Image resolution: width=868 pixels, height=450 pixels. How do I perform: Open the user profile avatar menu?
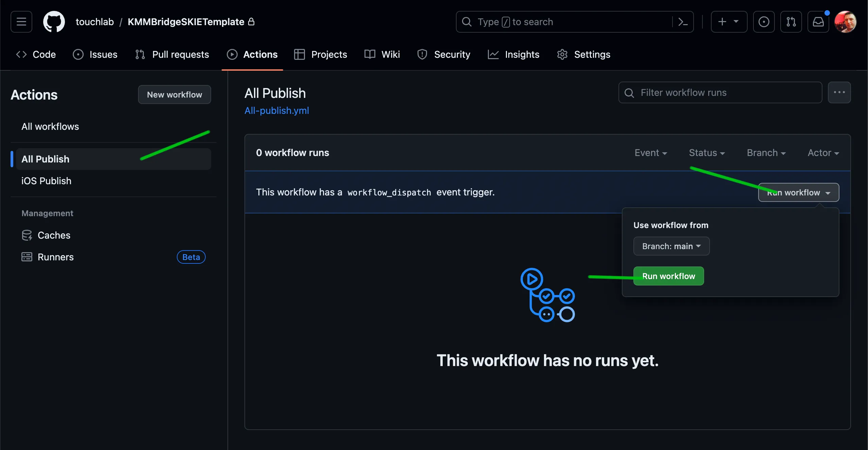[845, 22]
